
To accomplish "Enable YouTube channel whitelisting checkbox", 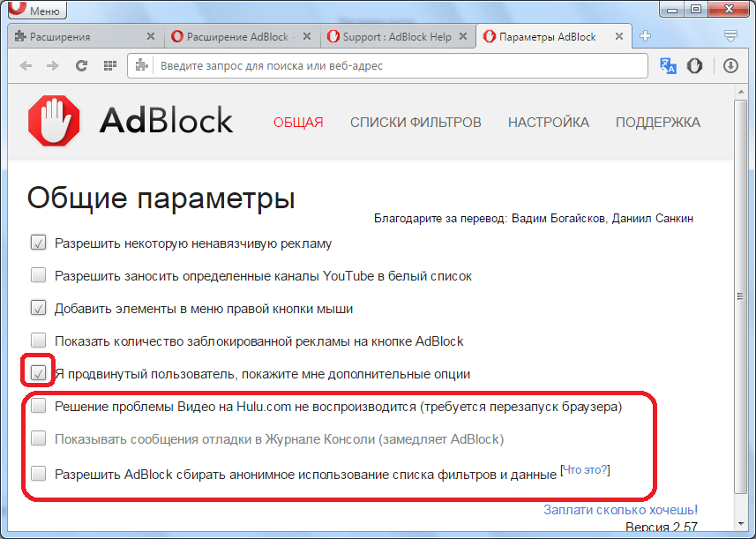I will tap(38, 275).
